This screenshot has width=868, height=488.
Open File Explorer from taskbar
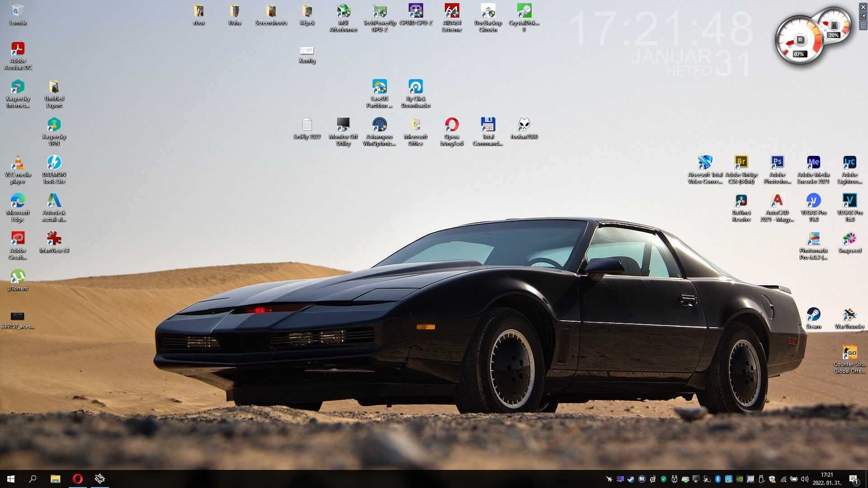[x=55, y=479]
